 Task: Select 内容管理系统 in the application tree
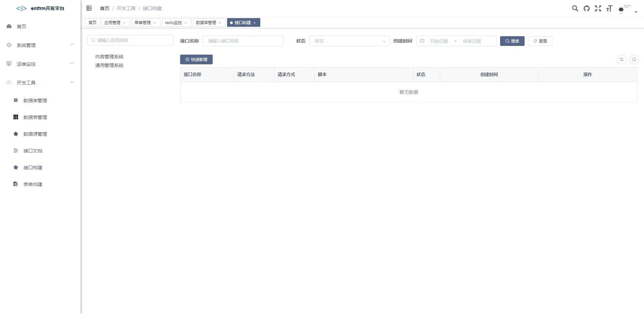coord(109,57)
